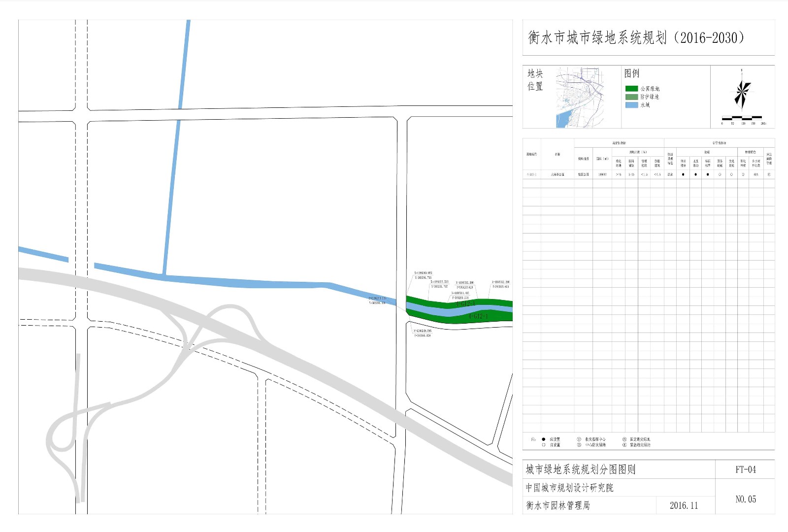This screenshot has width=788, height=532.
Task: Click the upper 4-G12-1 green parcel label
Action: [465, 304]
